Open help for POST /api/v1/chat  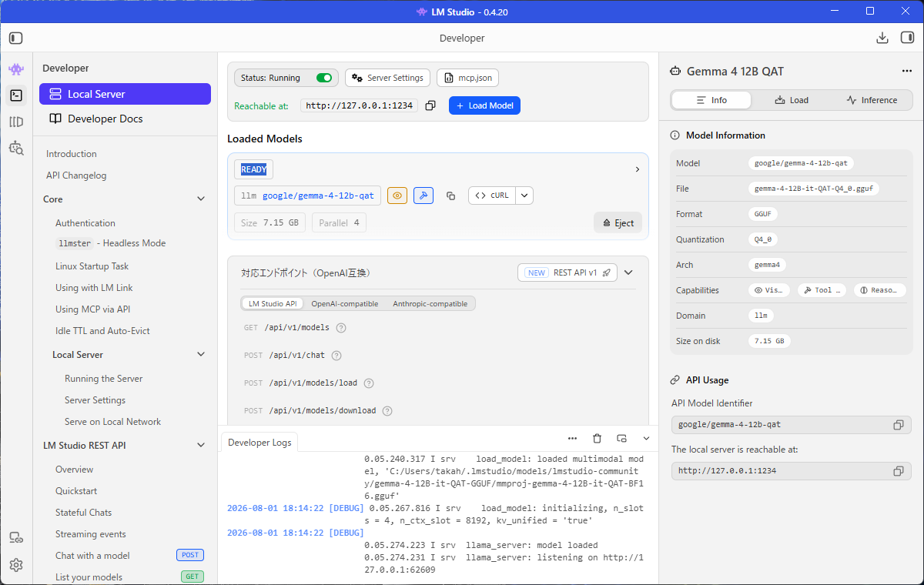(x=336, y=356)
